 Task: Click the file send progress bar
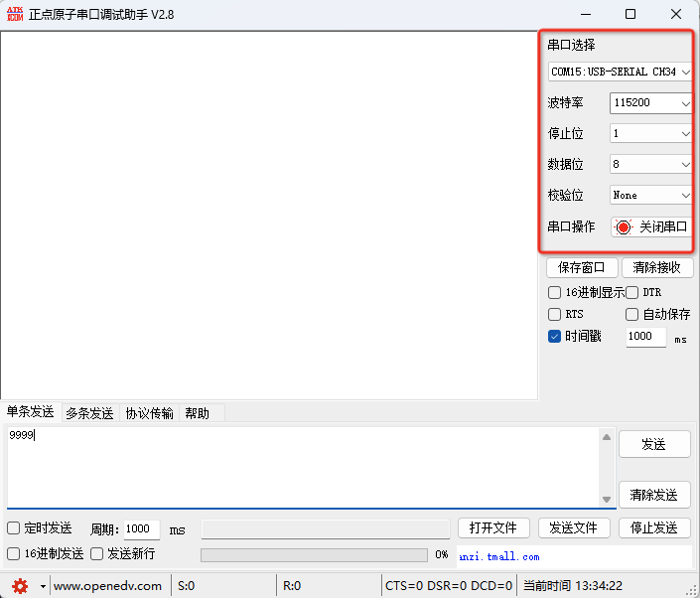point(314,555)
